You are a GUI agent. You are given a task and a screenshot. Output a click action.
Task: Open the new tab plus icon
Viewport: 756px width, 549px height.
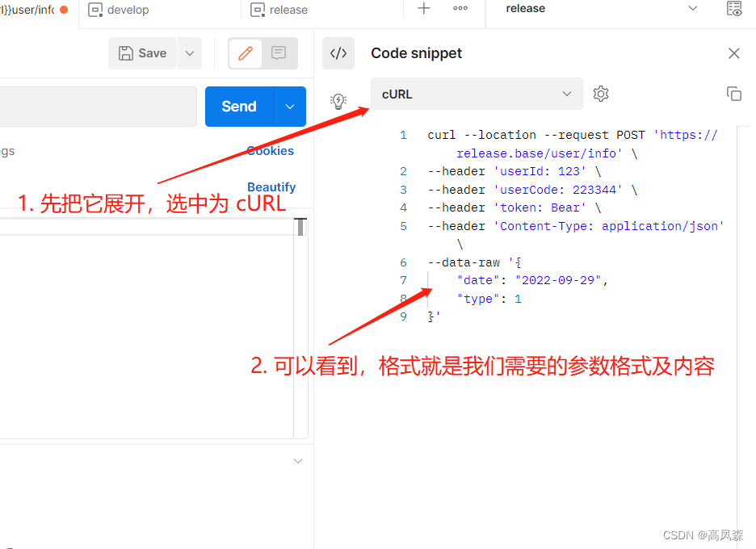(x=424, y=8)
